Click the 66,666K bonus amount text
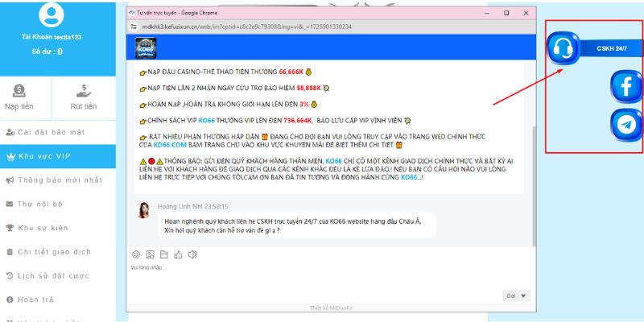 291,72
